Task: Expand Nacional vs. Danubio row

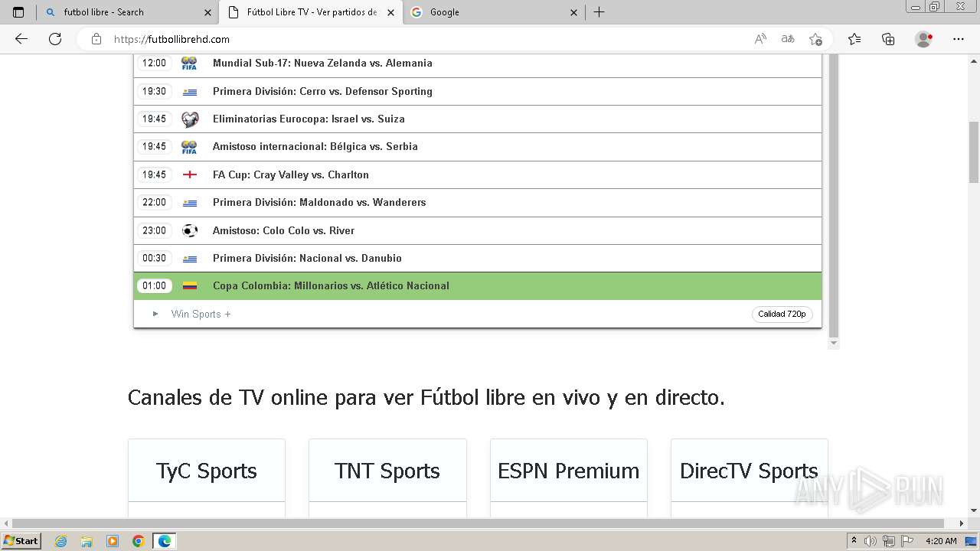Action: click(478, 258)
